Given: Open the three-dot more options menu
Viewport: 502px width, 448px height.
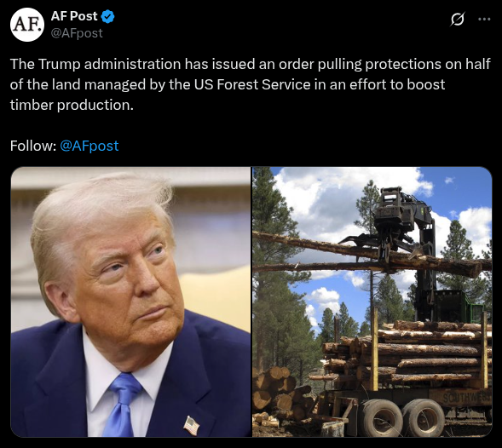Looking at the screenshot, I should (484, 20).
